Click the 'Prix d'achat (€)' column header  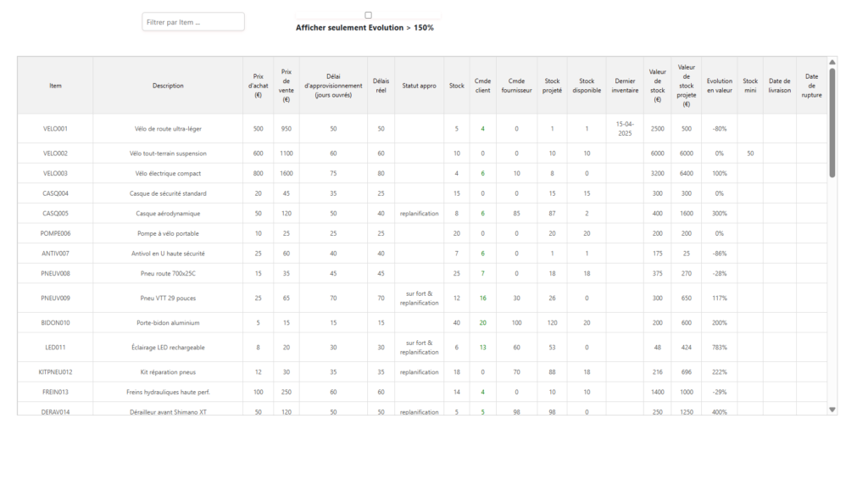pyautogui.click(x=258, y=86)
